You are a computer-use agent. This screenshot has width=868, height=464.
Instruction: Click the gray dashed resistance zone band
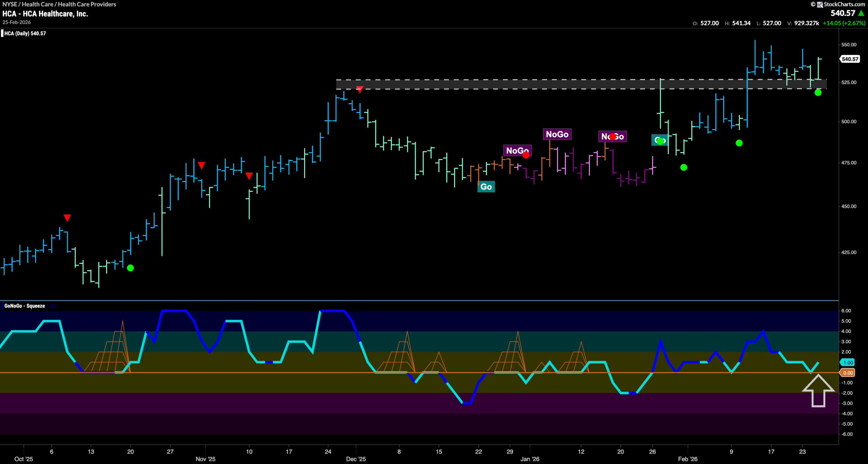[581, 84]
